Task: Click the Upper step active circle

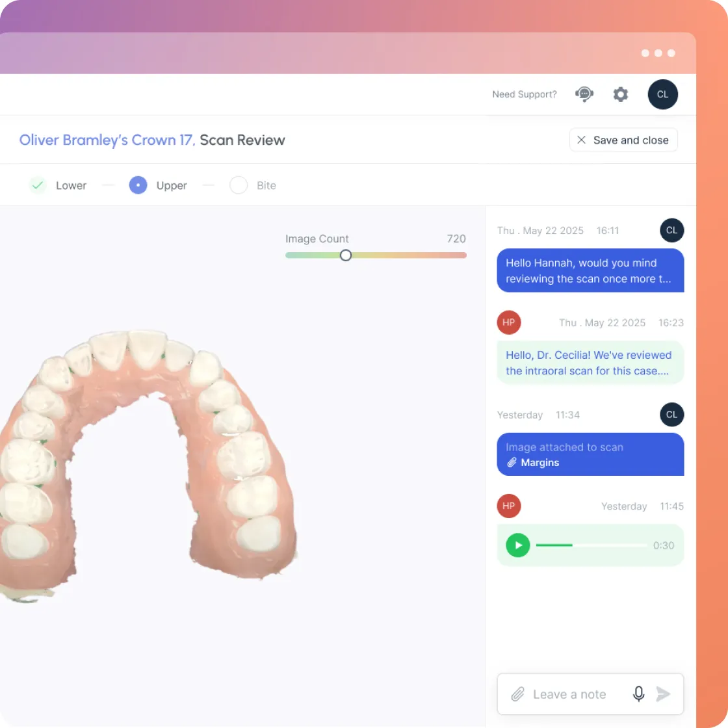Action: (x=138, y=185)
